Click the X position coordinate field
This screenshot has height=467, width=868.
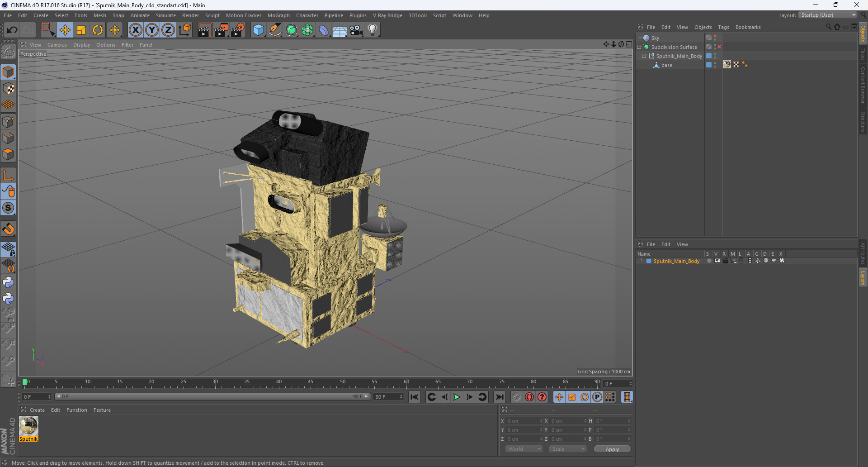(524, 421)
